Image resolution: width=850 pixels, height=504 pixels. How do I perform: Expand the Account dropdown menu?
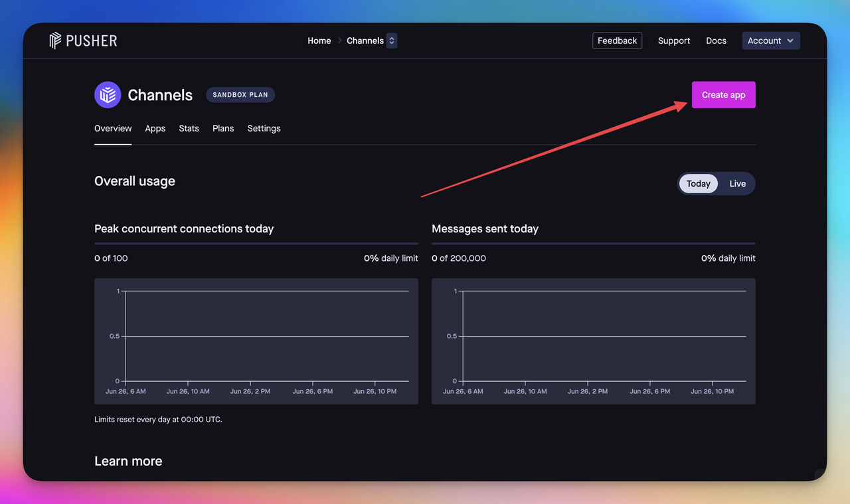coord(771,41)
